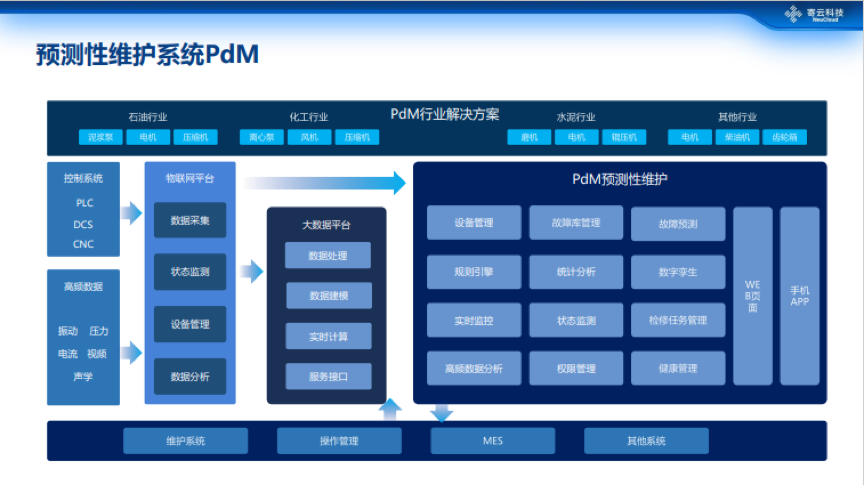
Task: Click the 控制系统 label
Action: (83, 178)
